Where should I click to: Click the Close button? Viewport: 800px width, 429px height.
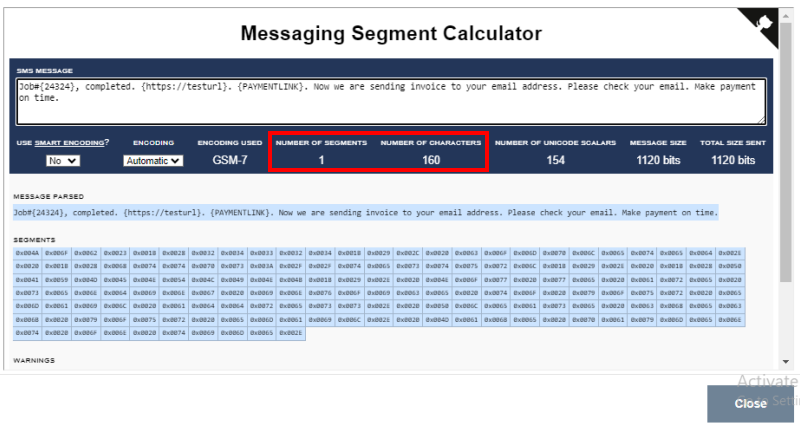point(749,403)
